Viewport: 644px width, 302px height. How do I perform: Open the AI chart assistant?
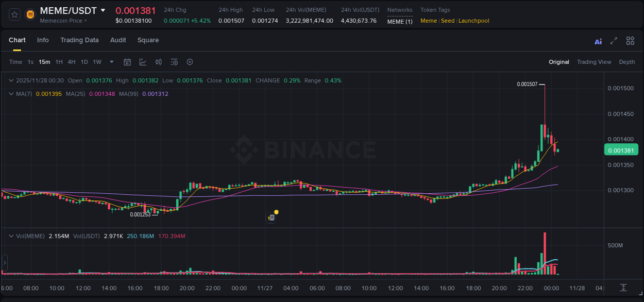coord(598,41)
